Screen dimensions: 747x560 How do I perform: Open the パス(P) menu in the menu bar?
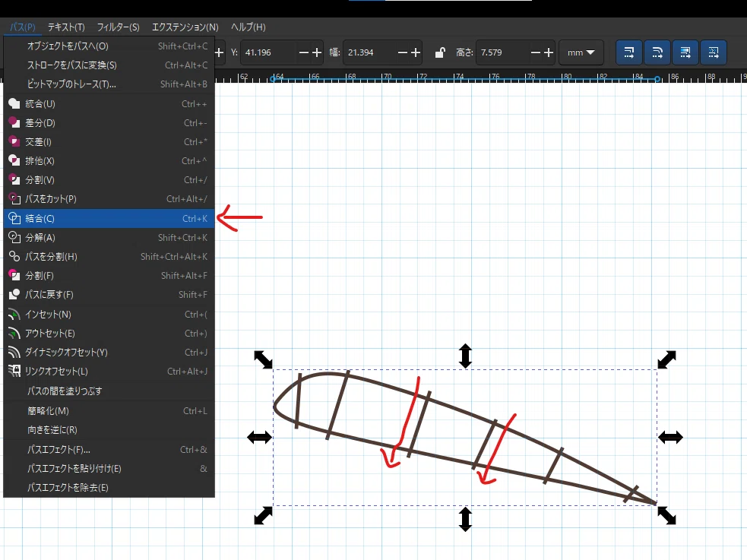click(22, 27)
